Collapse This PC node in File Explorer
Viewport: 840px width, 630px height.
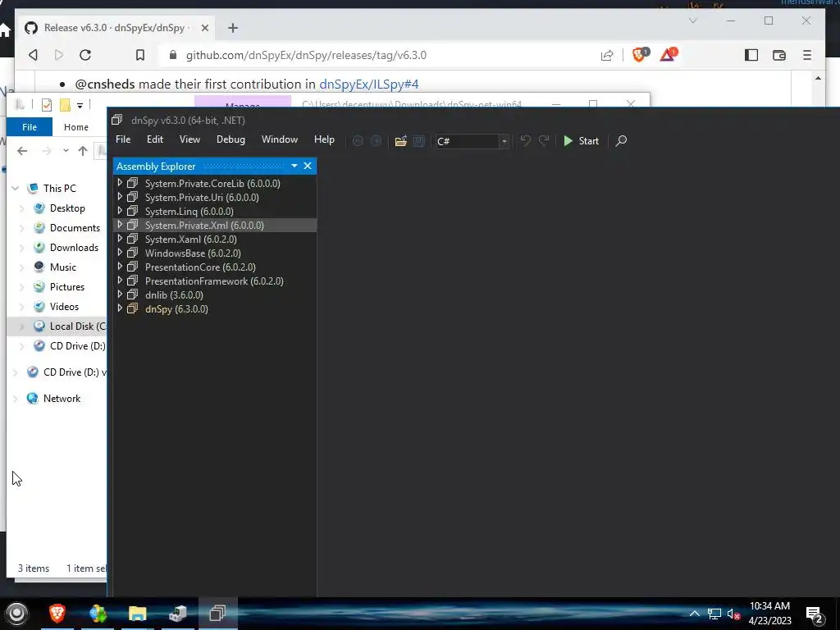tap(16, 188)
